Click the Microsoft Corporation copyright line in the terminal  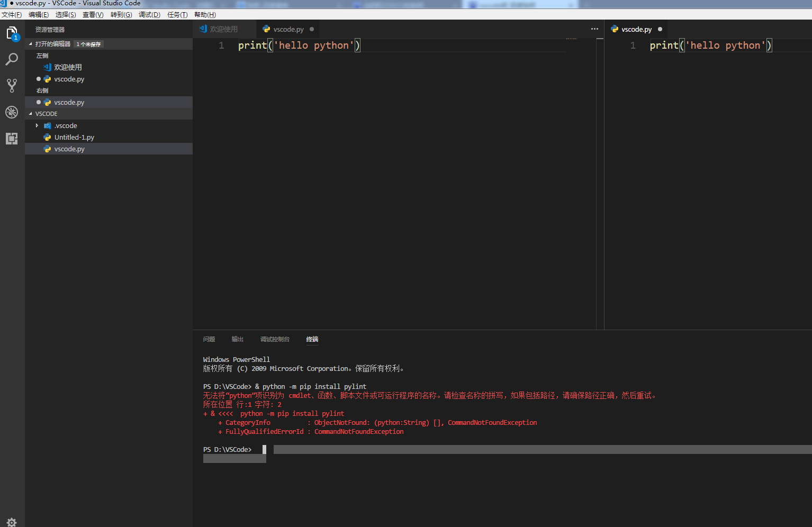(x=304, y=369)
